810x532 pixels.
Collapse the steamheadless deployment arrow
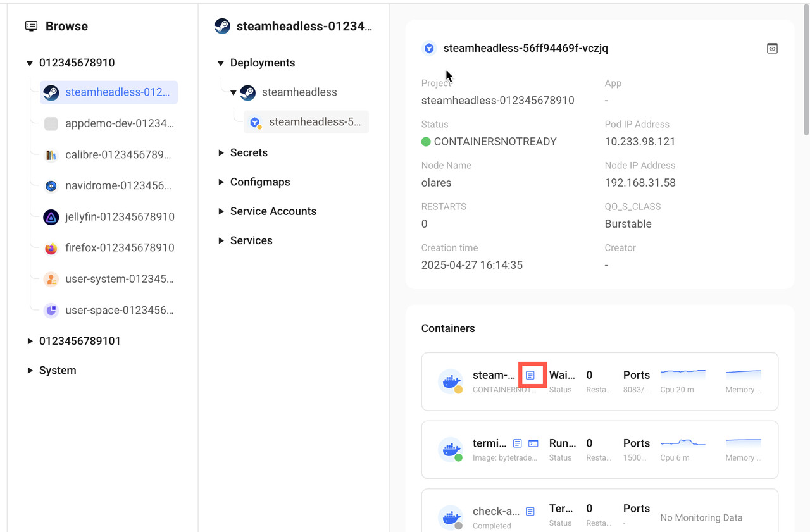(234, 92)
